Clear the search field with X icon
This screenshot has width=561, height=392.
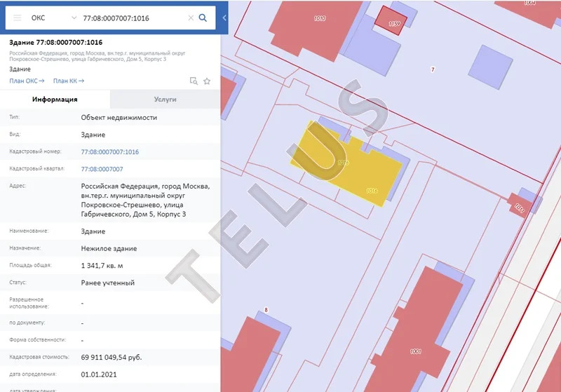pos(191,18)
